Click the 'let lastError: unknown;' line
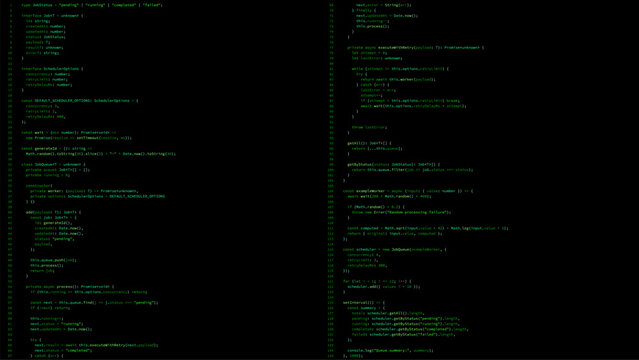Image resolution: width=639 pixels, height=360 pixels. pyautogui.click(x=377, y=58)
